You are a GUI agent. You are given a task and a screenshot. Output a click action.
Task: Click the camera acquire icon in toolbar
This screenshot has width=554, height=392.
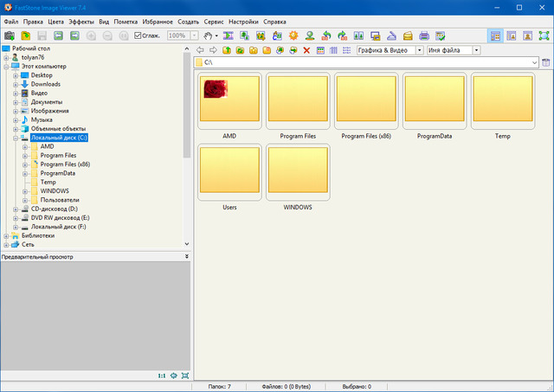point(10,35)
